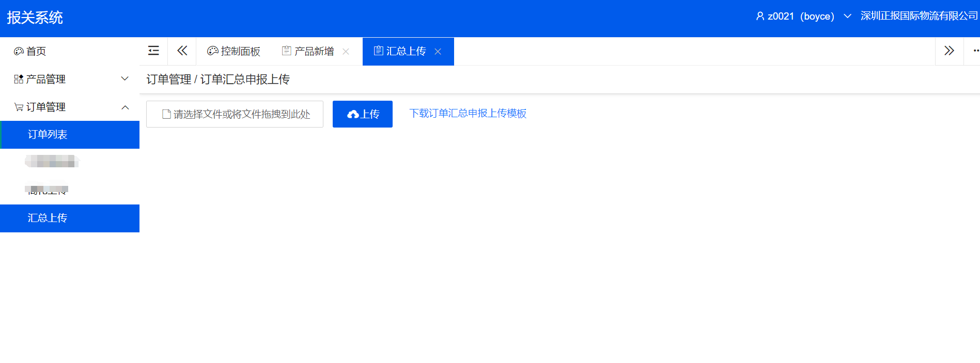Switch to the 控制面板 tab
This screenshot has width=980, height=363.
click(234, 51)
